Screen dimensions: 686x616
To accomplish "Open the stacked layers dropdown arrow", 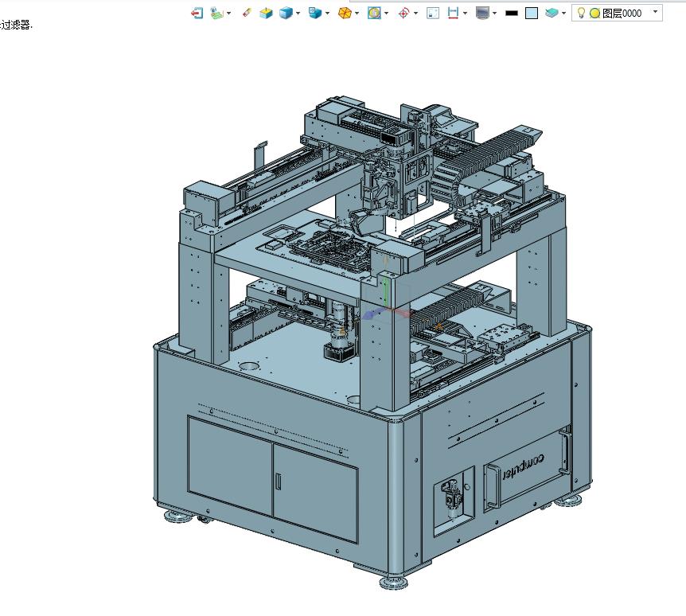I will 564,13.
